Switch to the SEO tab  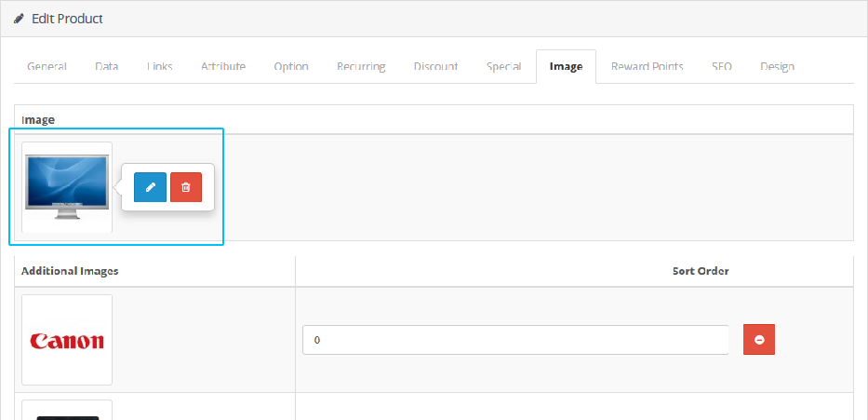(722, 67)
